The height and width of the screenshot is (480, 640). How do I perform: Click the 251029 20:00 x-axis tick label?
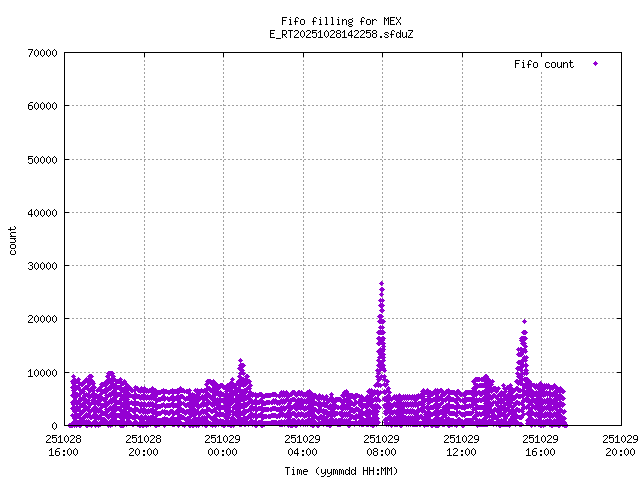pyautogui.click(x=619, y=444)
